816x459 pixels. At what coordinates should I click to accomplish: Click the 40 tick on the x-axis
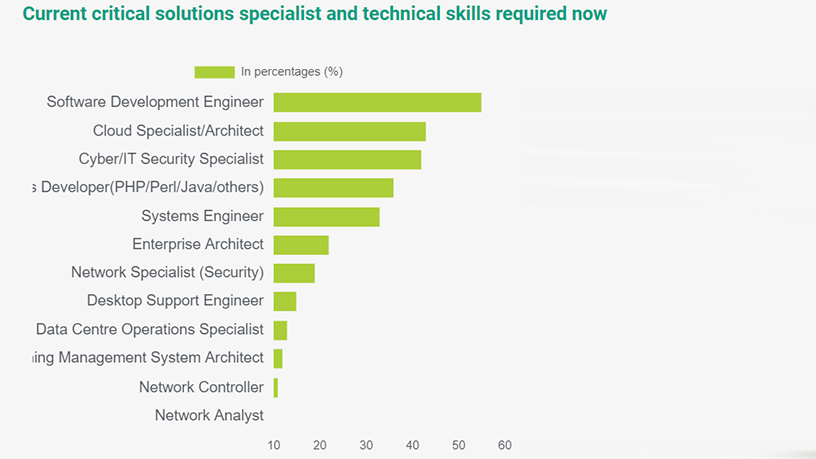413,446
